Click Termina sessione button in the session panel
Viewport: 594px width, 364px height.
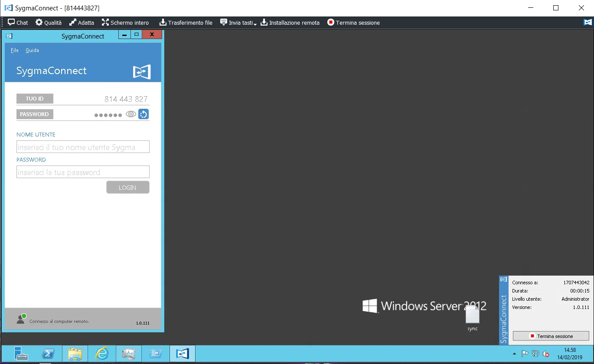tap(551, 336)
